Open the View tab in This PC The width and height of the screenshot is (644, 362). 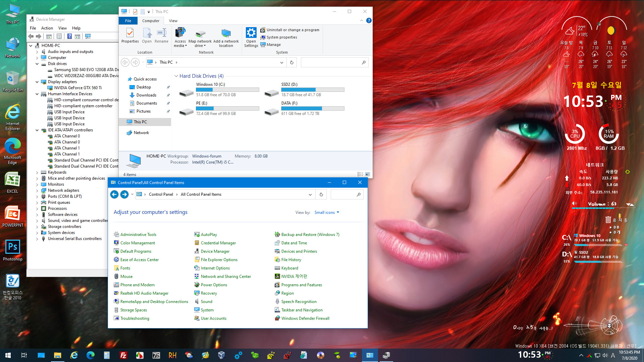[173, 21]
